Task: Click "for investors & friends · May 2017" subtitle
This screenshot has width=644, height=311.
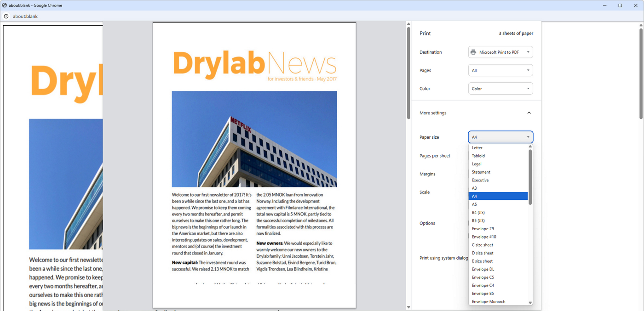Action: [302, 79]
